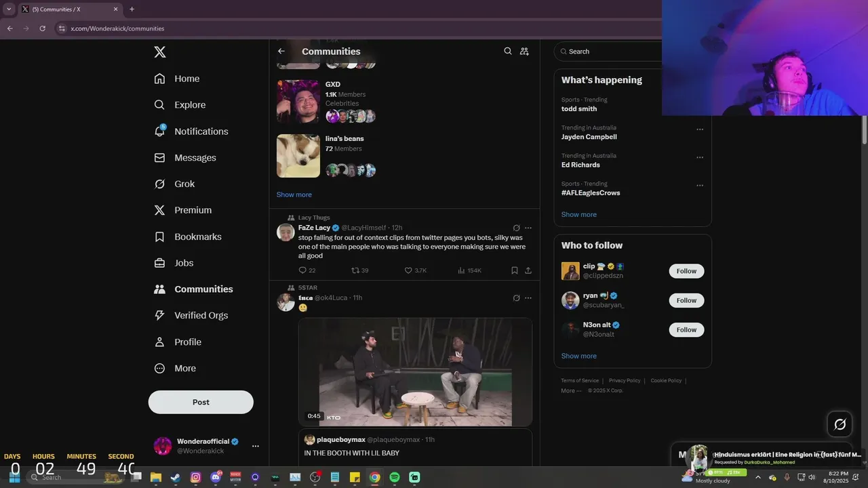Follow the N3on alt account
Viewport: 868px width, 488px height.
click(x=686, y=330)
